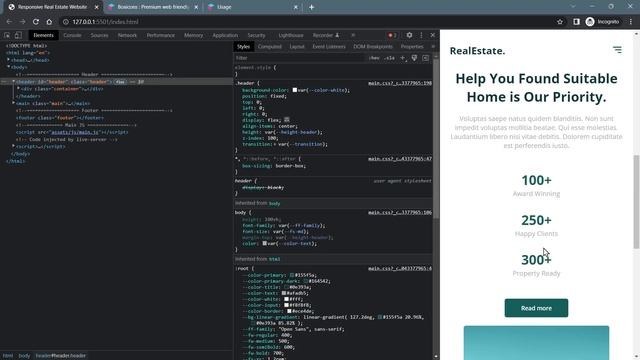This screenshot has width=640, height=360.
Task: Click the rendering emulation brush icon
Action: pos(414,58)
